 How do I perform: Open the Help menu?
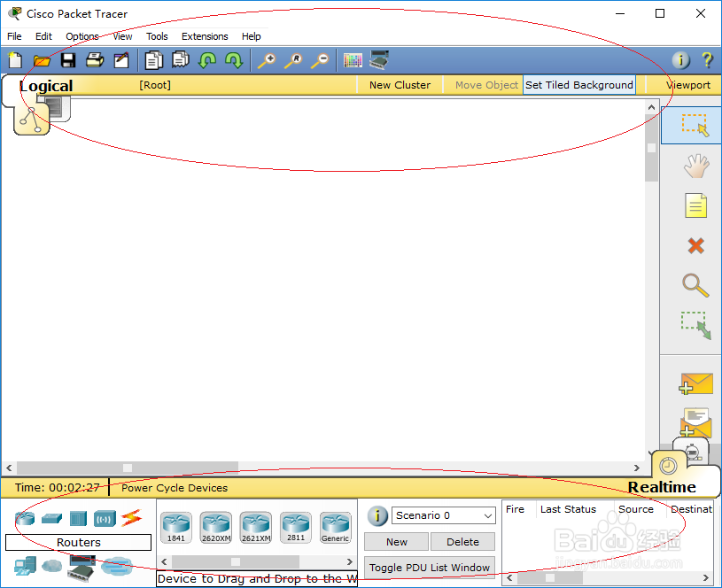[251, 36]
